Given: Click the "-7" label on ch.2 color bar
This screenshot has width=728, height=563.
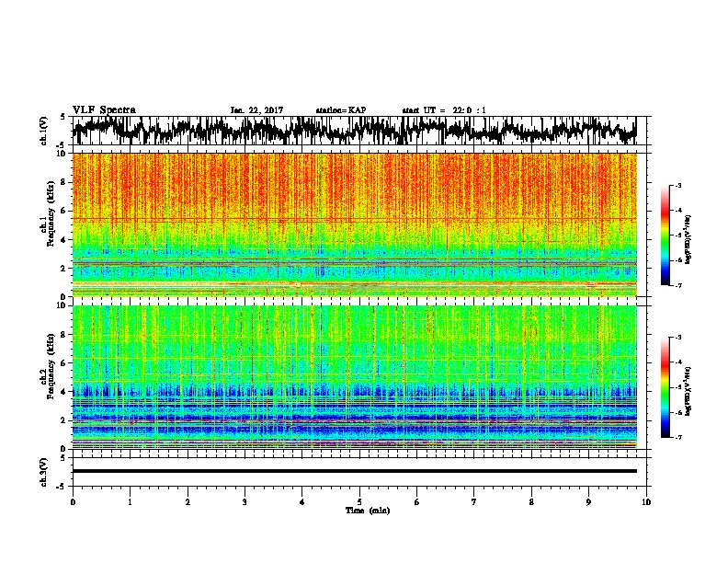Looking at the screenshot, I should tap(678, 438).
